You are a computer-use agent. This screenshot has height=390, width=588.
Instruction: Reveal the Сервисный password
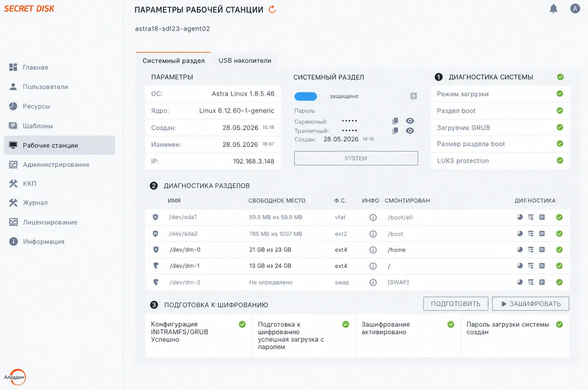410,121
